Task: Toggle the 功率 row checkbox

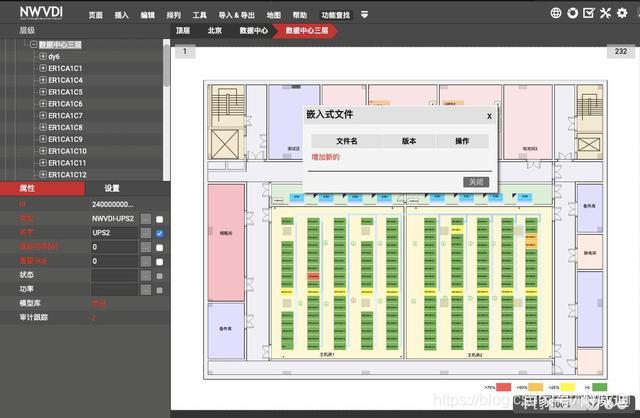Action: point(160,290)
